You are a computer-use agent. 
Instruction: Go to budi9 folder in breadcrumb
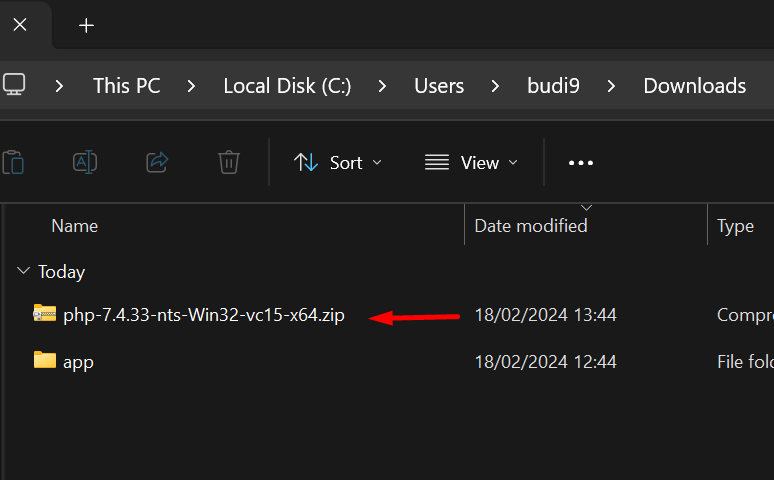553,86
